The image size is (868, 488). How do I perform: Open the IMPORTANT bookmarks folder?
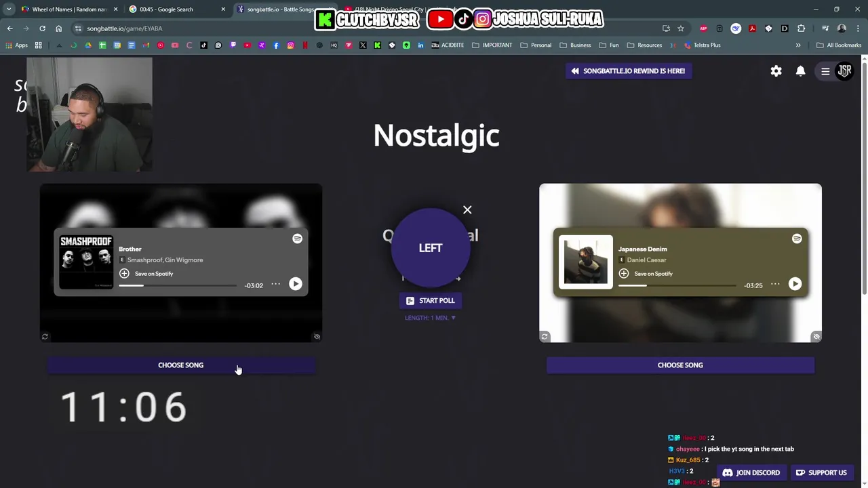(492, 45)
